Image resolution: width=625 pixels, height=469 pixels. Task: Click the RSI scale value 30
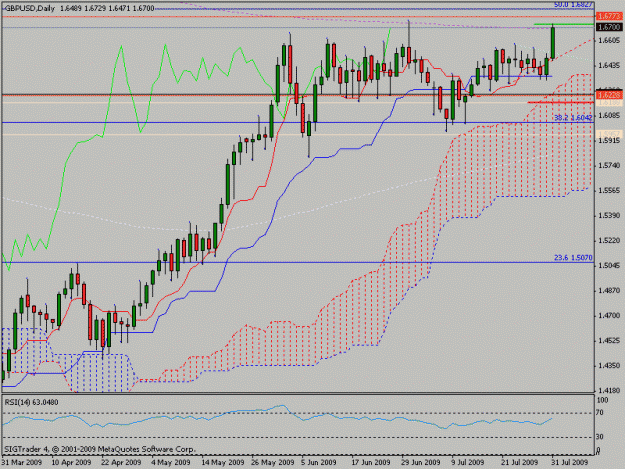(599, 437)
